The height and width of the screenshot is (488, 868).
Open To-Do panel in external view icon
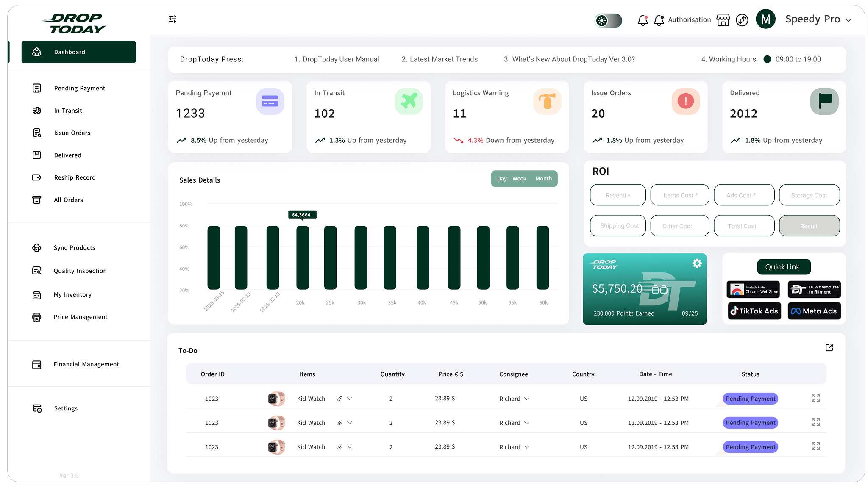click(x=829, y=347)
